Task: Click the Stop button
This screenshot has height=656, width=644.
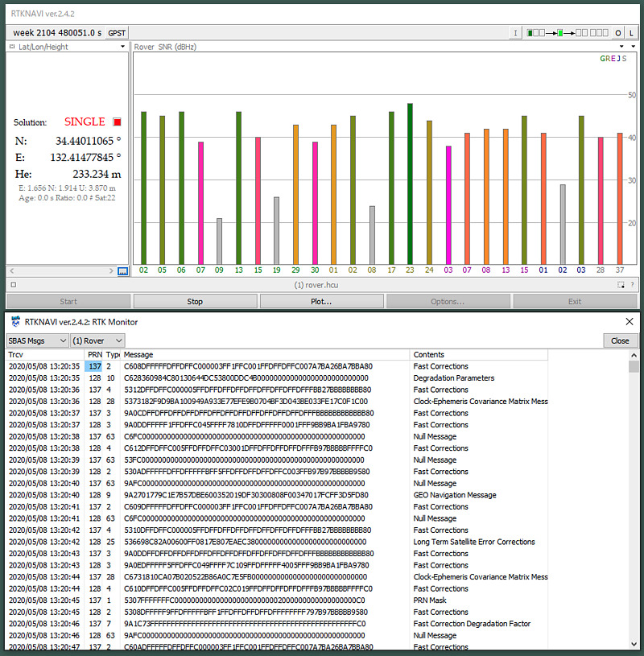Action: coord(195,301)
